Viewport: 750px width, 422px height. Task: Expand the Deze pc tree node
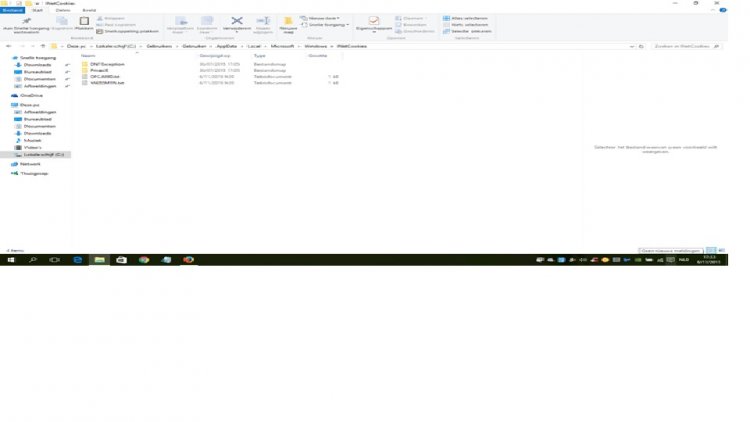8,104
